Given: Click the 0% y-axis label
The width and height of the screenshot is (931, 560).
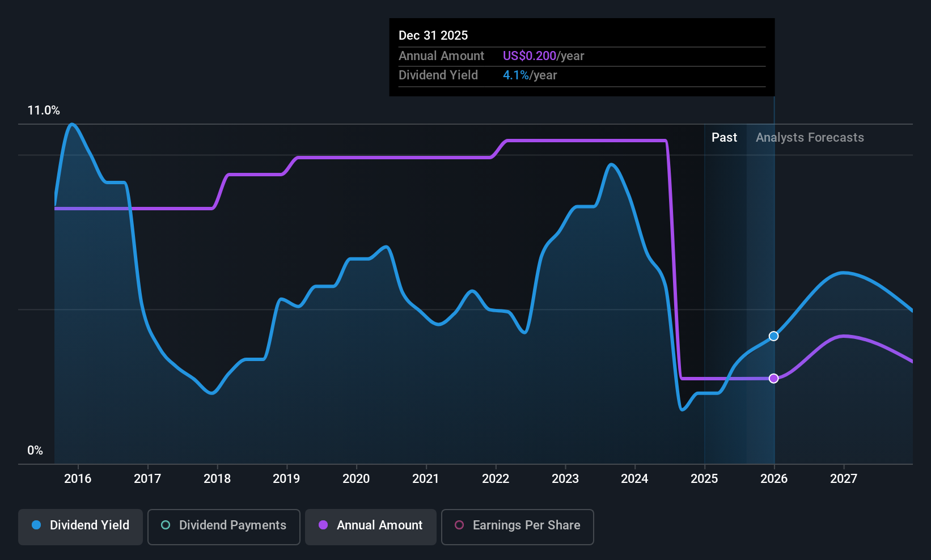Looking at the screenshot, I should click(x=35, y=451).
